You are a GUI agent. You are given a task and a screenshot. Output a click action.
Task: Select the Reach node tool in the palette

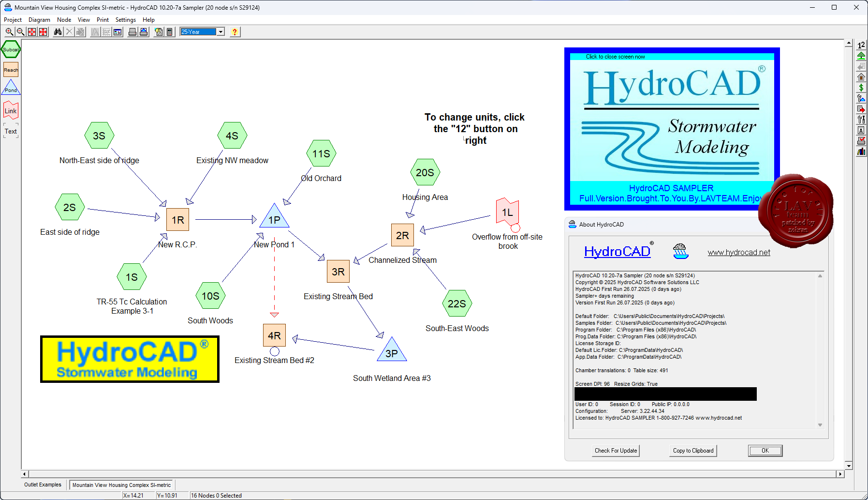(x=11, y=70)
